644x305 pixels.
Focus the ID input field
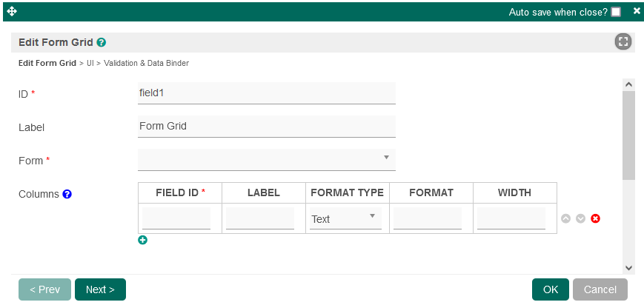click(266, 93)
